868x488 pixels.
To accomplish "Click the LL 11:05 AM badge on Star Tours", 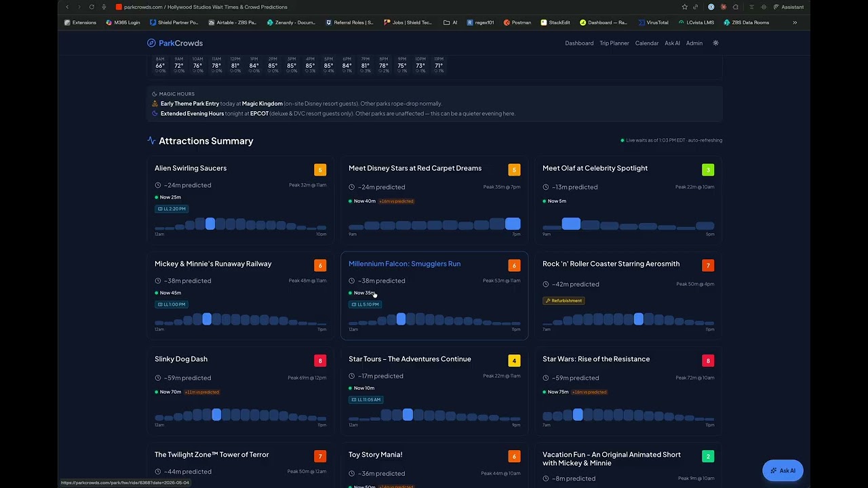I will click(x=366, y=400).
